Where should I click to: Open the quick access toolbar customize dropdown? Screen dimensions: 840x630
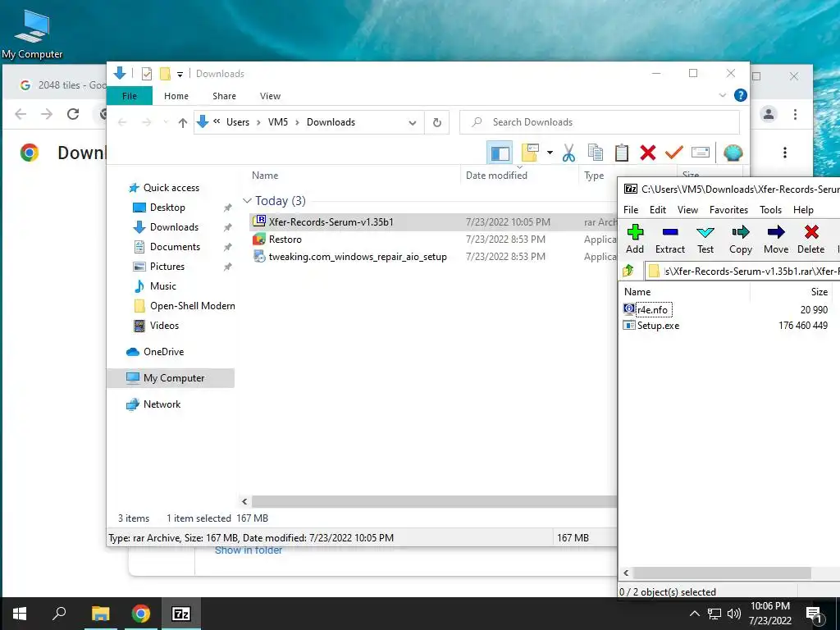180,74
